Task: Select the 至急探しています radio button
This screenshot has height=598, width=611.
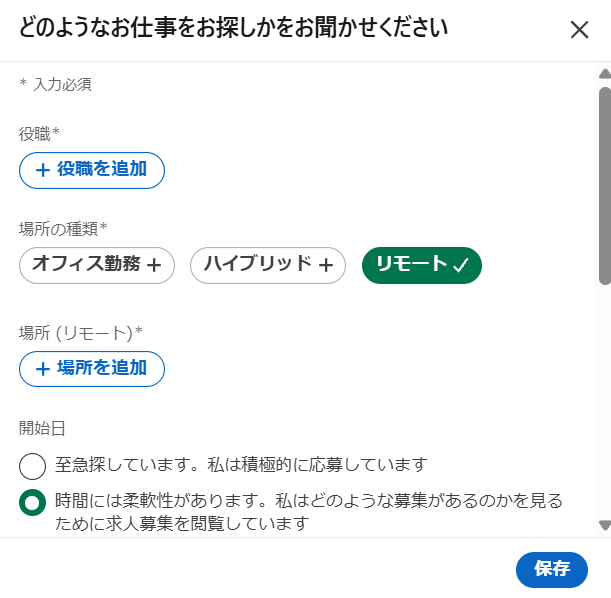Action: 32,466
